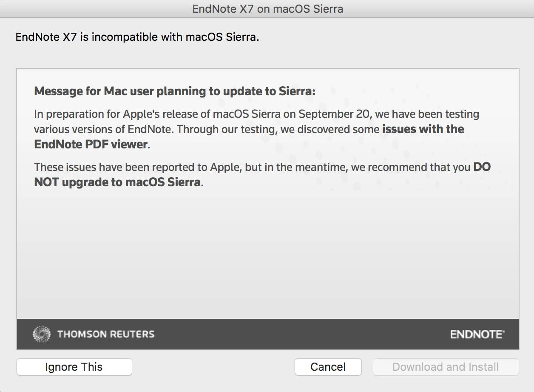Click the THOMSON REUTERS wordmark text
The width and height of the screenshot is (534, 392).
(x=106, y=334)
